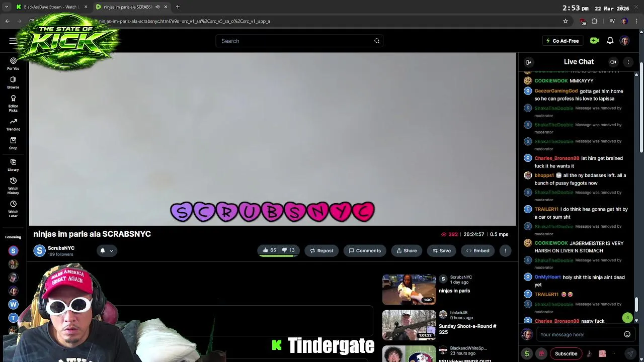Click the green dollar tip icon
Image resolution: width=644 pixels, height=362 pixels.
click(x=527, y=353)
